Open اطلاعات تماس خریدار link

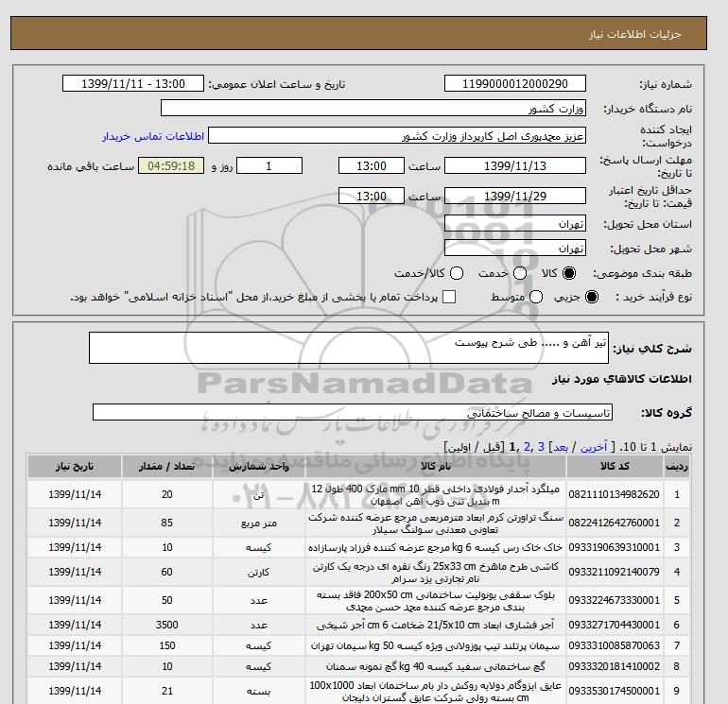(153, 136)
